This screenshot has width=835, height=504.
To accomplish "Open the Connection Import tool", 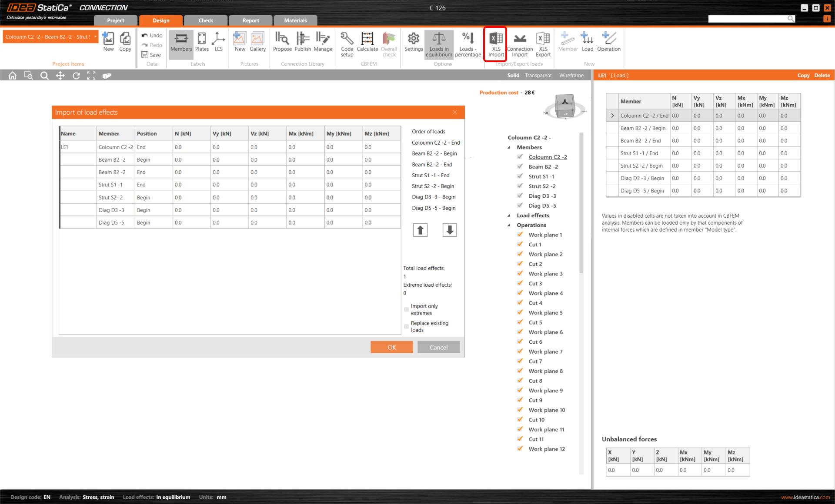I will click(520, 43).
